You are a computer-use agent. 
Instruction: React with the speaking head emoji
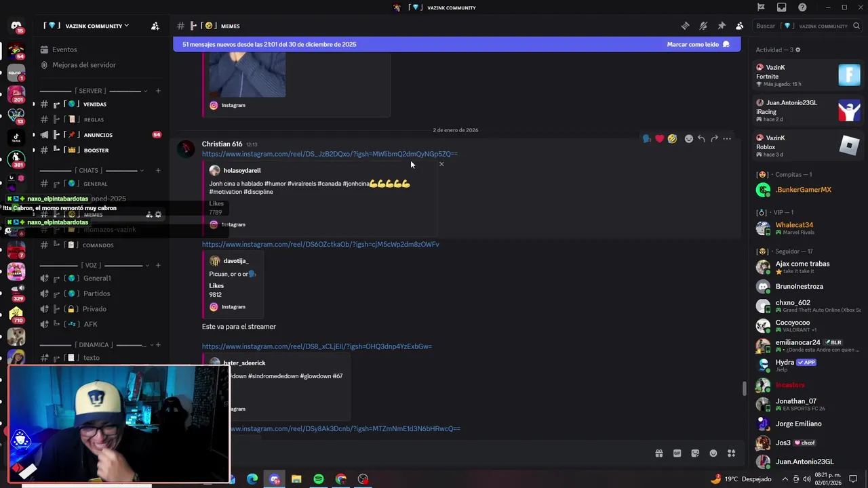coord(647,138)
